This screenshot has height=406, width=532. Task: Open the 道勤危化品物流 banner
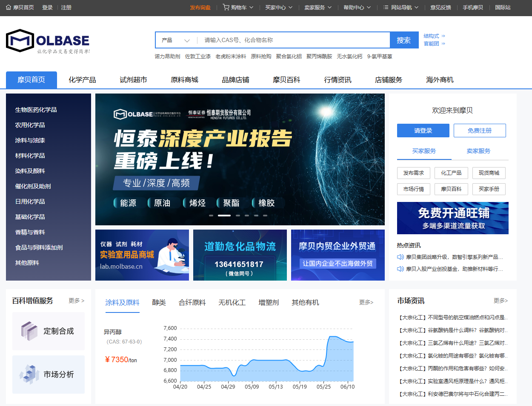pos(240,255)
